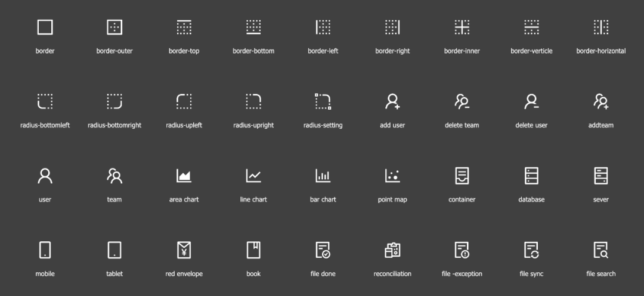Click the sever icon

[x=601, y=176]
